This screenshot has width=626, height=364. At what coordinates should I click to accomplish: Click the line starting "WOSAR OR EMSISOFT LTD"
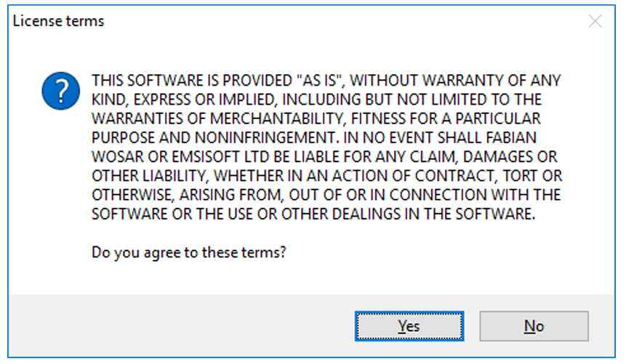pyautogui.click(x=324, y=157)
